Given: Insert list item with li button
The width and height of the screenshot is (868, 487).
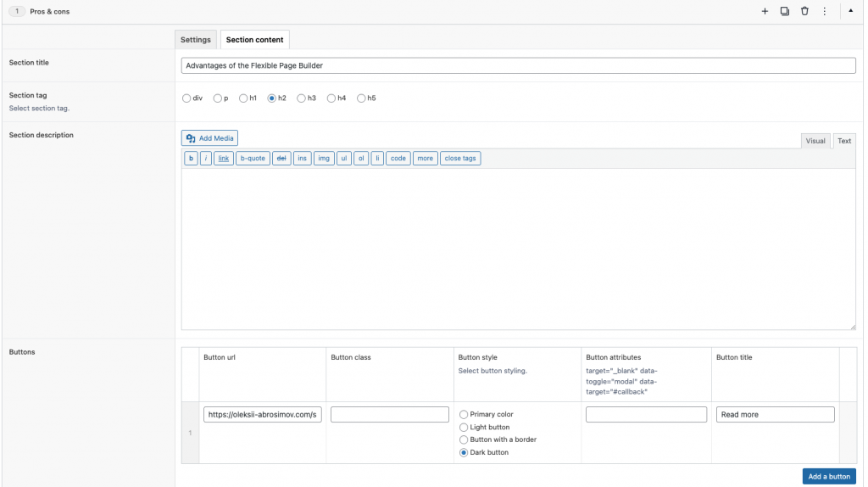Looking at the screenshot, I should click(x=377, y=159).
